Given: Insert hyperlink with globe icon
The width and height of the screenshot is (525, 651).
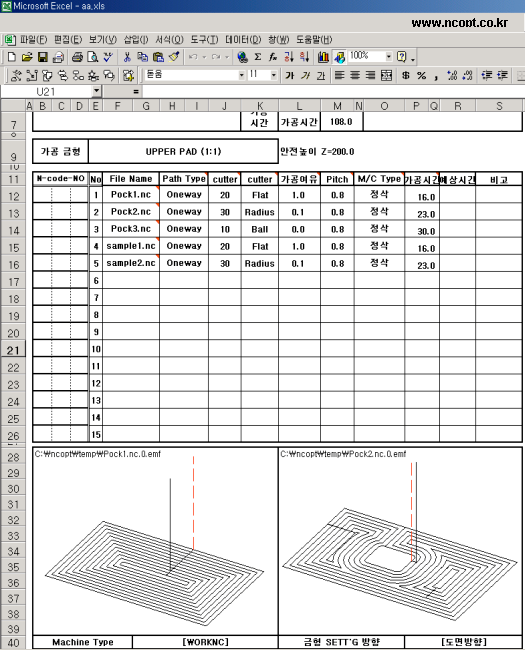Looking at the screenshot, I should click(x=242, y=57).
